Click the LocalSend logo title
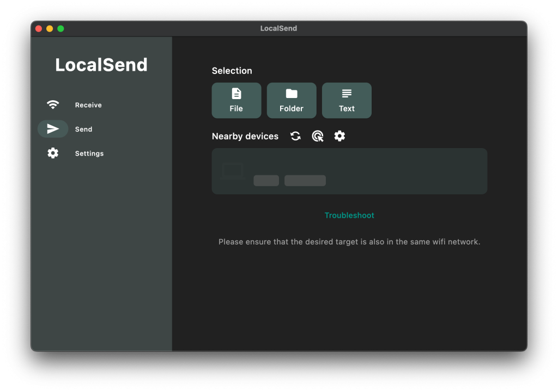Viewport: 558px width, 392px height. 101,65
